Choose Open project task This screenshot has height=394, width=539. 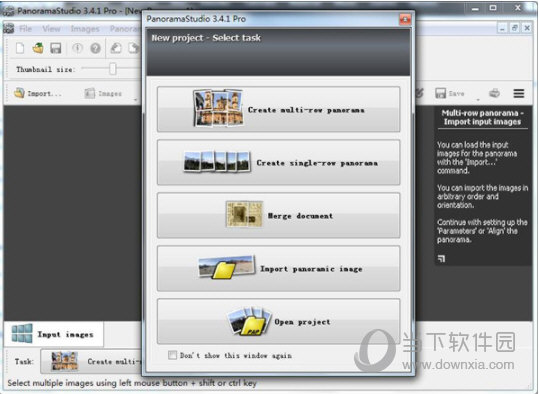278,321
